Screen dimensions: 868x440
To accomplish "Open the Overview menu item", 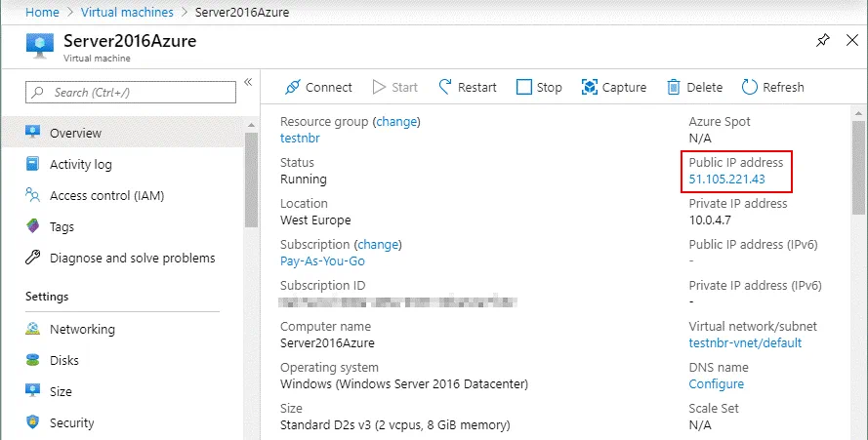I will [x=122, y=133].
